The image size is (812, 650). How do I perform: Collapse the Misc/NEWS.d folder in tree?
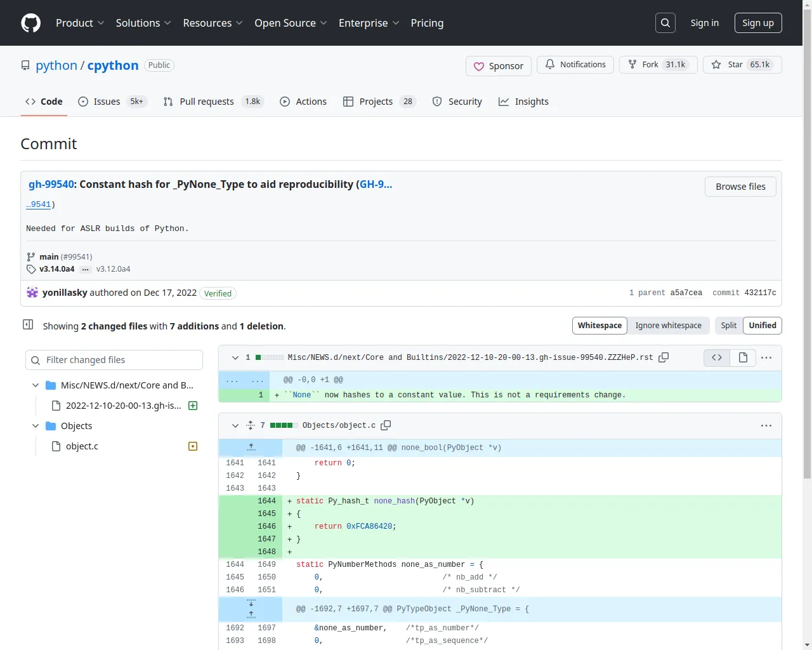coord(36,385)
